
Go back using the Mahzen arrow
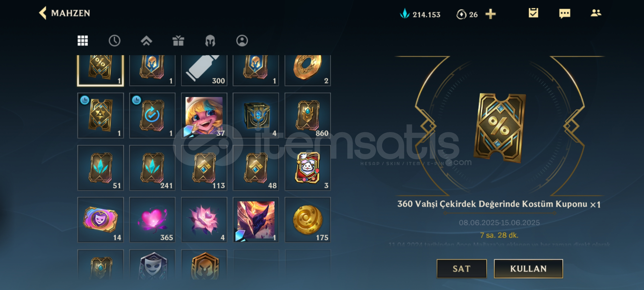click(43, 13)
